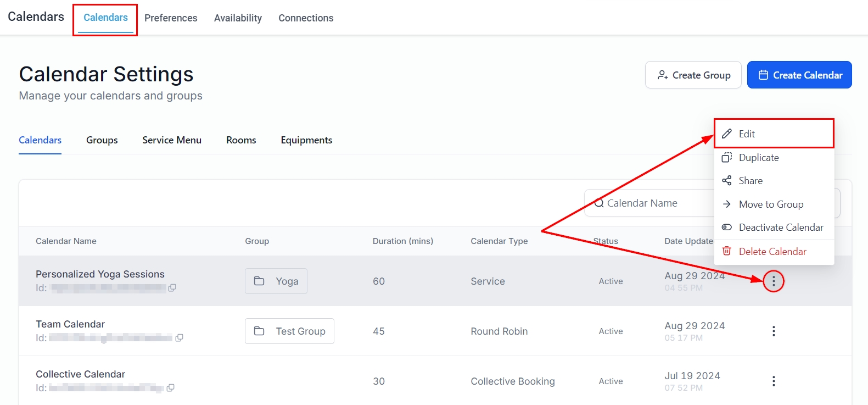Click the Create Calendar button
This screenshot has height=405, width=868.
tap(799, 75)
